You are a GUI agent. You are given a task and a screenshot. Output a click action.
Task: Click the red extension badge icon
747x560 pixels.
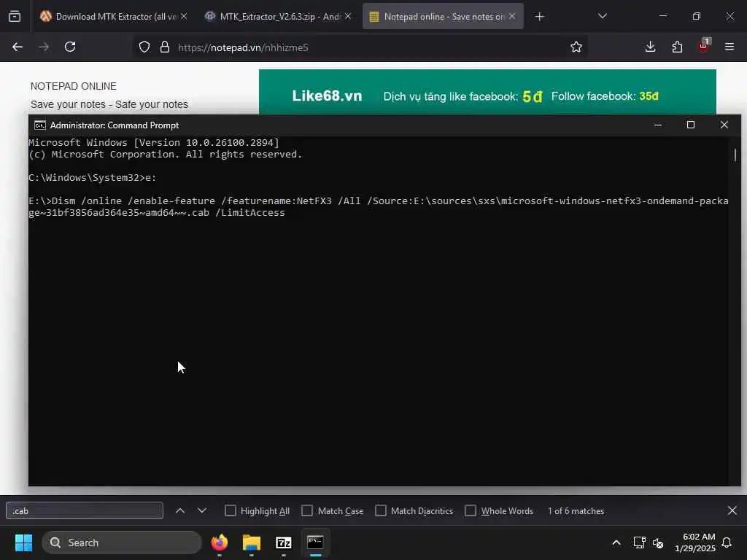(x=704, y=46)
